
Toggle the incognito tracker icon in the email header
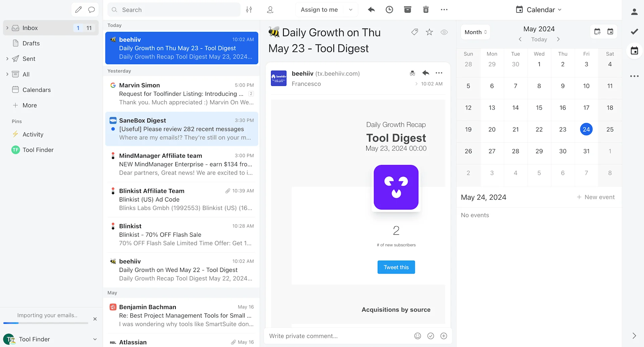(412, 73)
